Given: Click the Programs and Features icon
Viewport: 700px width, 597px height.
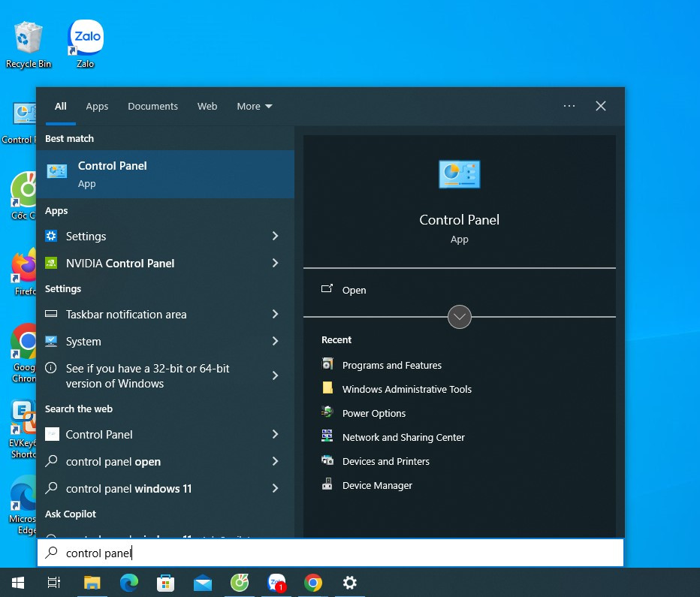Looking at the screenshot, I should click(327, 363).
